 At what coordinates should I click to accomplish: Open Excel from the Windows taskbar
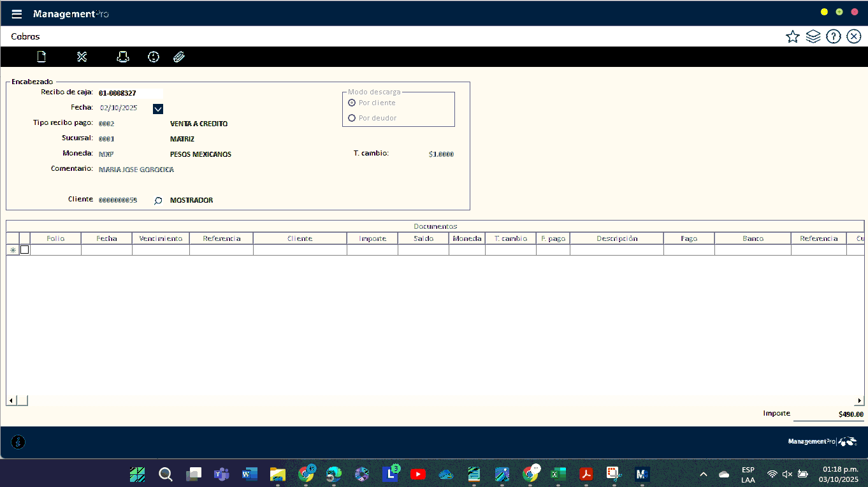pos(558,474)
